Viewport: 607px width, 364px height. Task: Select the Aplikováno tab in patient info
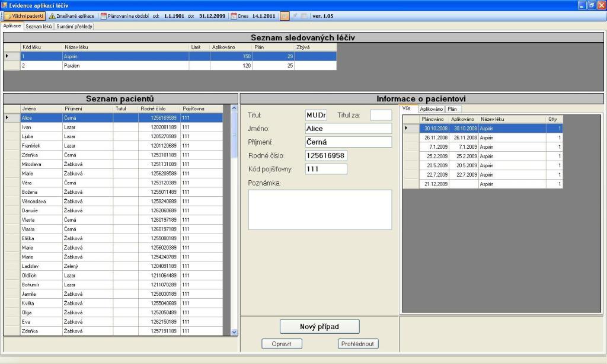431,109
